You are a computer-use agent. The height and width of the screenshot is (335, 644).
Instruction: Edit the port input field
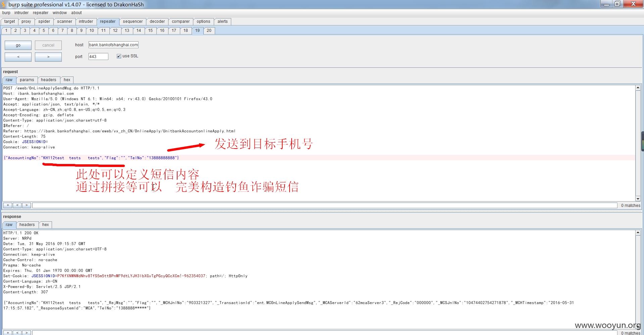(x=98, y=57)
